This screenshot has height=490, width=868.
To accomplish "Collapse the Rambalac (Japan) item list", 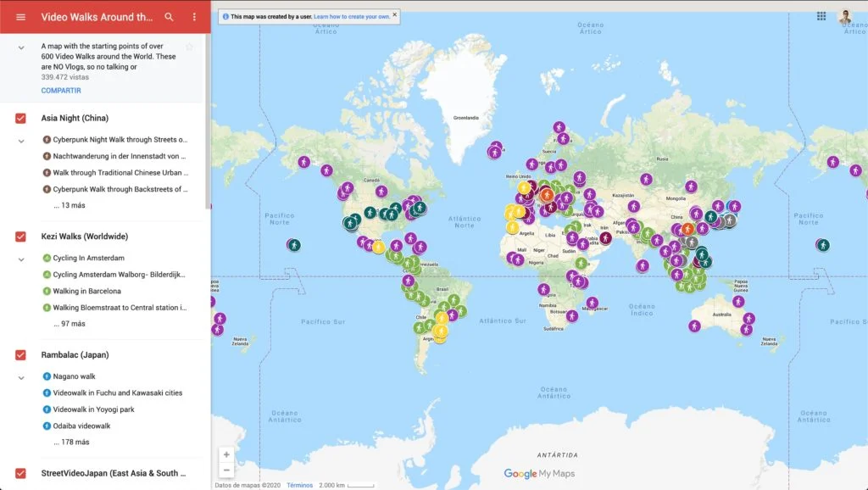I will [21, 377].
